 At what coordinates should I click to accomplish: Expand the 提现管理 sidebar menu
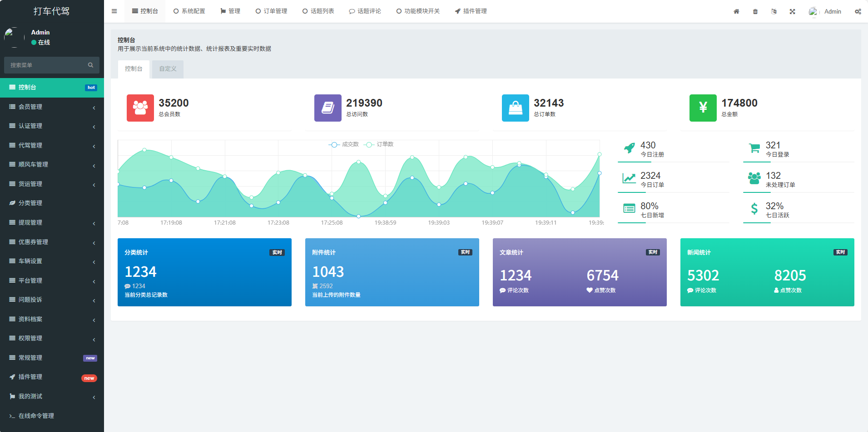click(52, 222)
